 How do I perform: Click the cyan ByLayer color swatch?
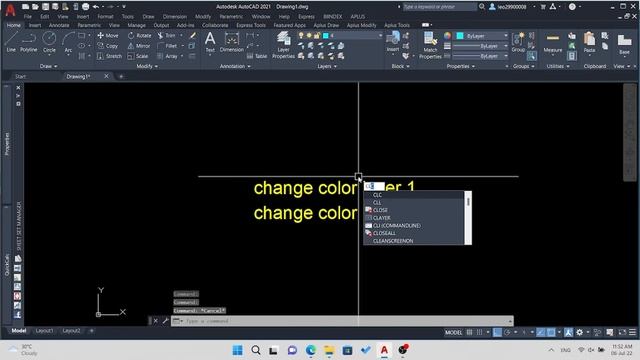coord(460,36)
